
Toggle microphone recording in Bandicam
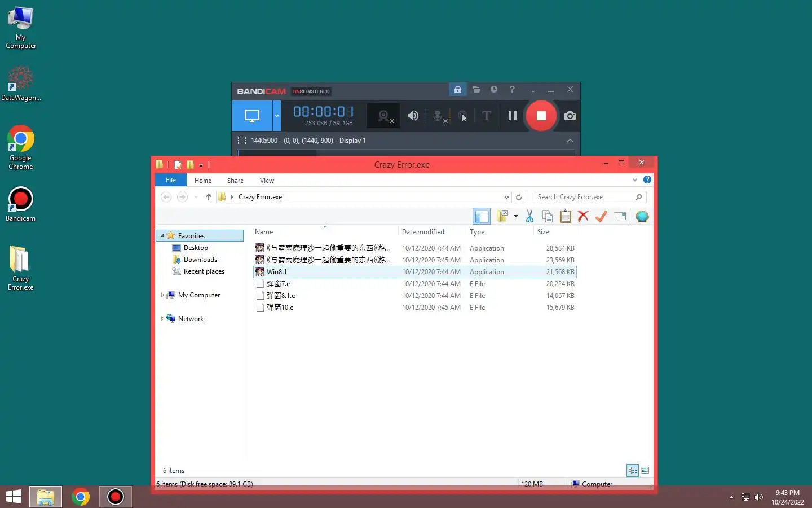tap(438, 116)
